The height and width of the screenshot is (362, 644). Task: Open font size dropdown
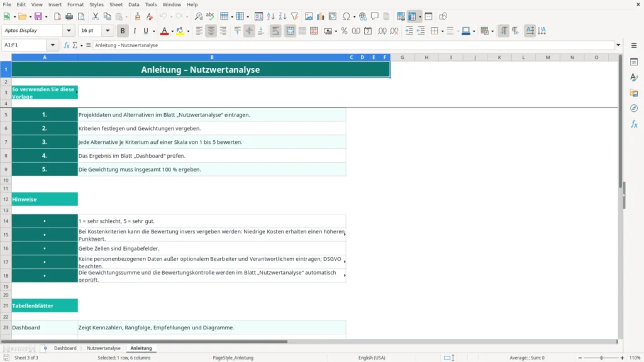pyautogui.click(x=108, y=30)
